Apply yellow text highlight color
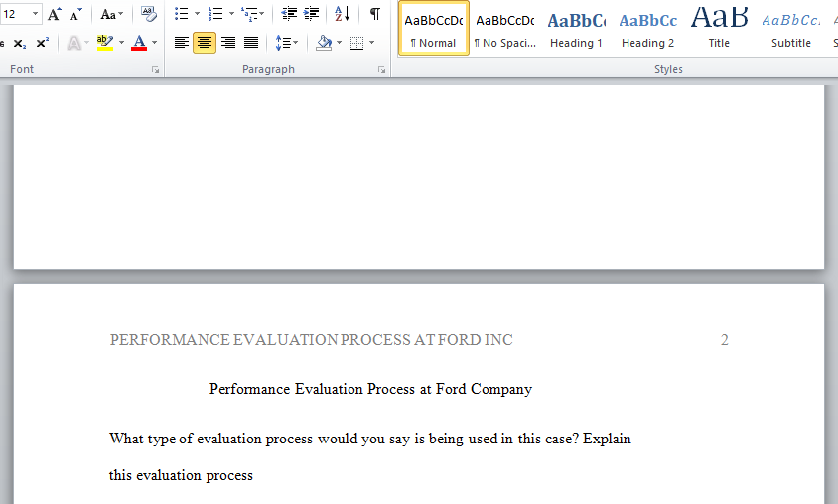 (x=105, y=43)
